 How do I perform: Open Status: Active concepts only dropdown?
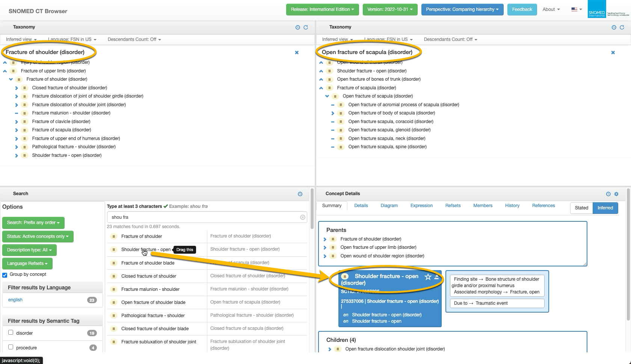[x=38, y=236]
